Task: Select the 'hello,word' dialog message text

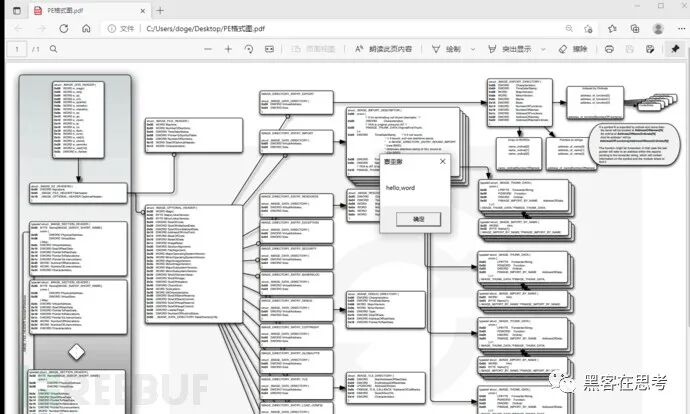Action: click(400, 188)
